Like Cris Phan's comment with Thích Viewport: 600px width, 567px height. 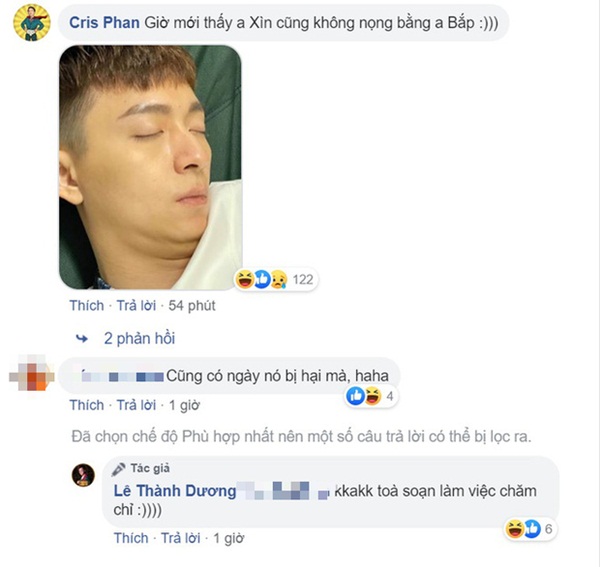(86, 306)
